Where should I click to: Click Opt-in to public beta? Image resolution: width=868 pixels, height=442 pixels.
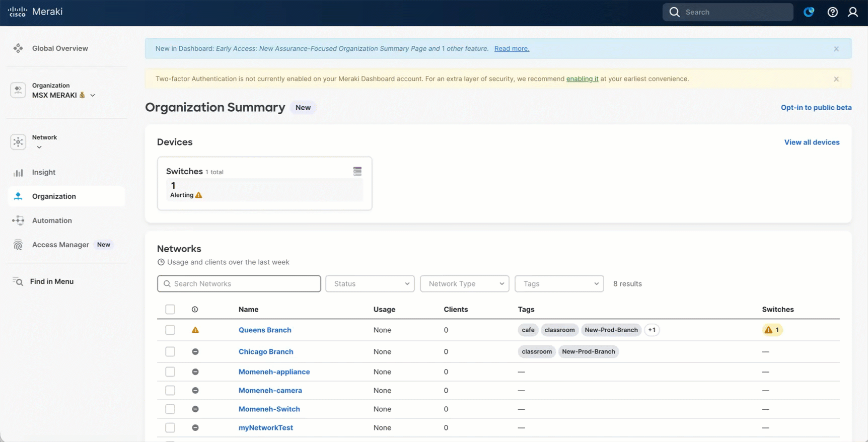pos(816,107)
